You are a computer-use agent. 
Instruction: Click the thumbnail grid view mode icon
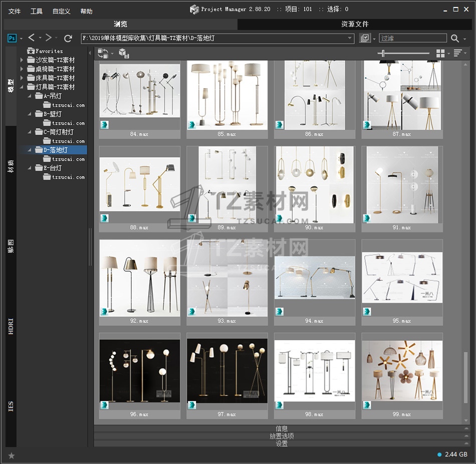pyautogui.click(x=440, y=53)
